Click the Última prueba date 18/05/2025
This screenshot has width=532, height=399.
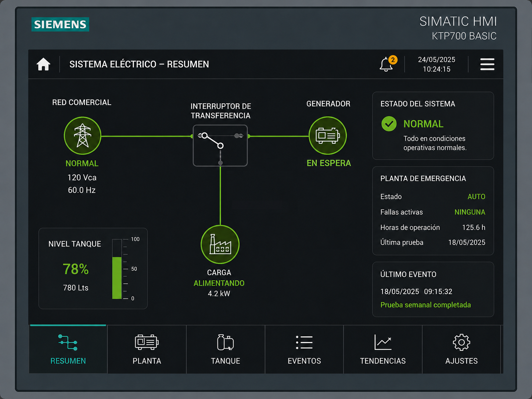467,242
